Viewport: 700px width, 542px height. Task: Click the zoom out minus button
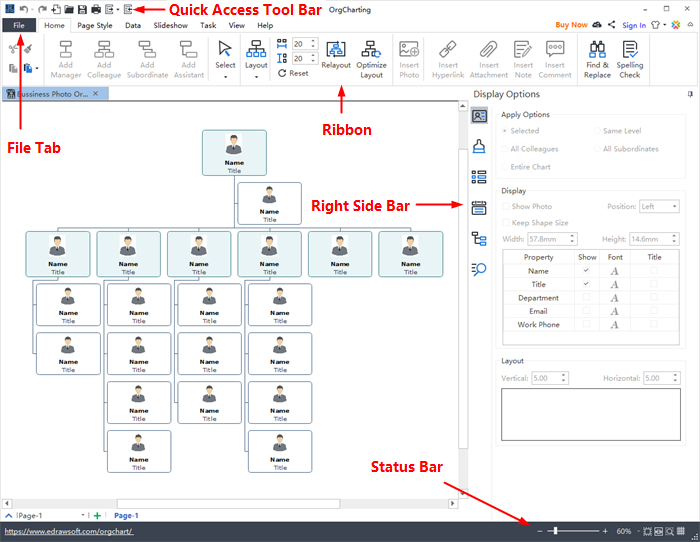click(539, 531)
